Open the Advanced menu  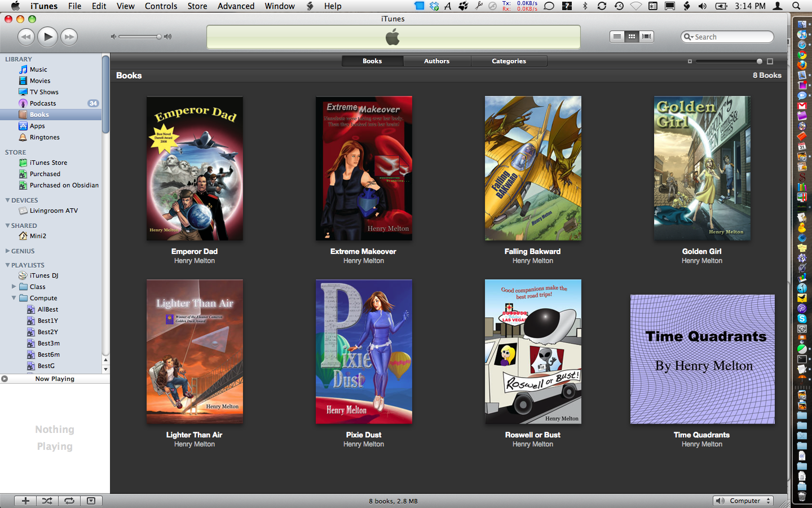tap(236, 6)
